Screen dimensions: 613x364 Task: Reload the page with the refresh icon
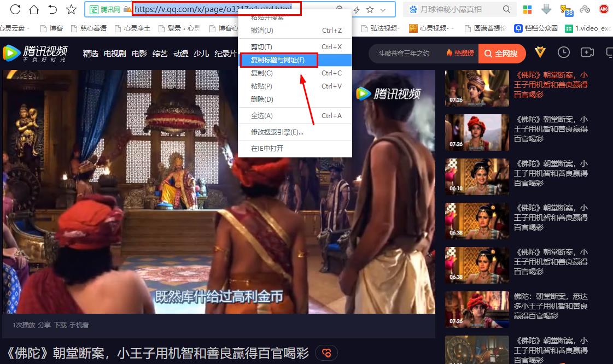15,9
